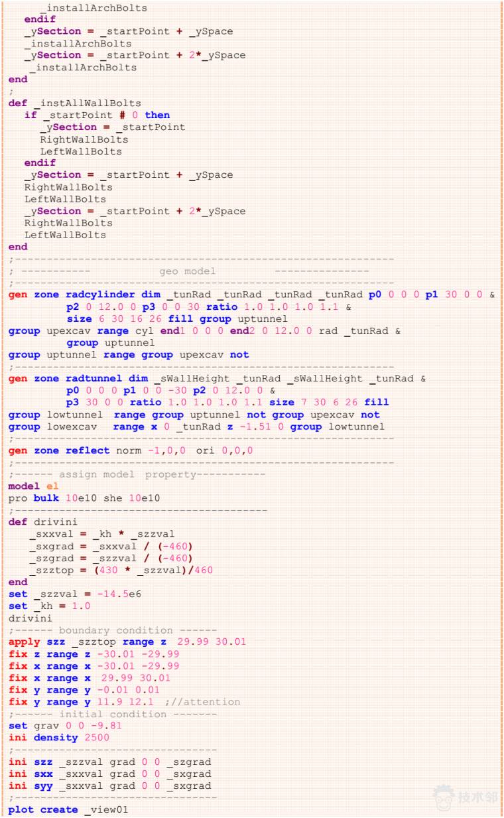Select the "pro bulk 10e10 she 10e10" line
Screen dimensions: 504x818
[x=84, y=498]
